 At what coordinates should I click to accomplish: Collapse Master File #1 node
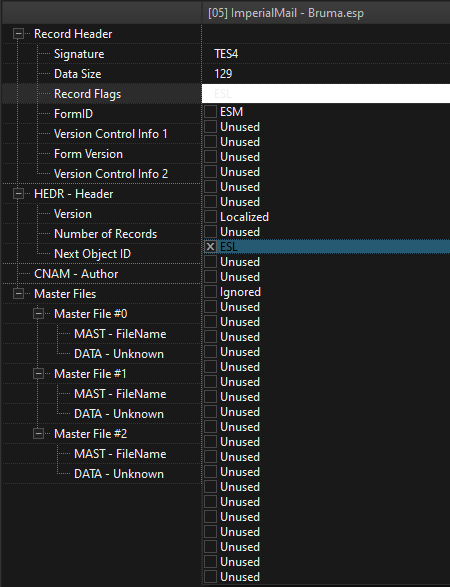[x=38, y=373]
